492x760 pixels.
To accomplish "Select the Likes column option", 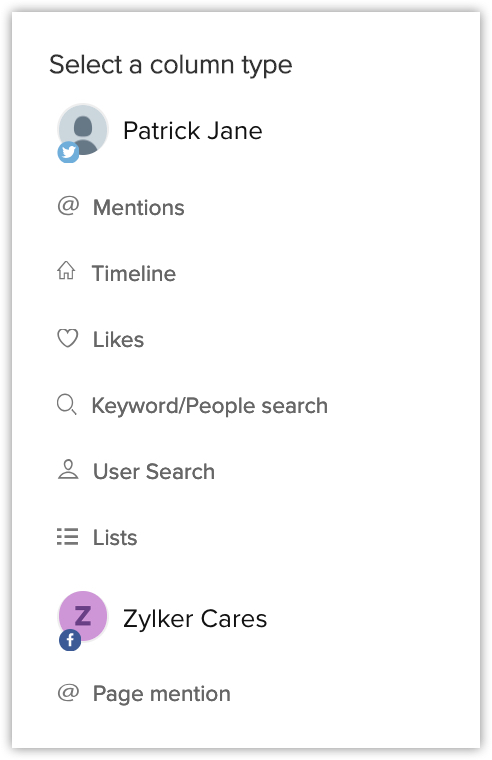I will (118, 339).
